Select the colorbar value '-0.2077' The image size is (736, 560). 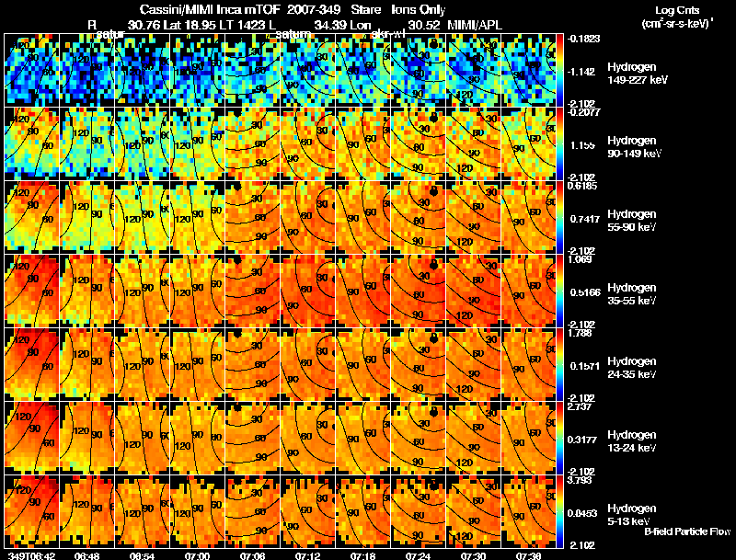(583, 112)
